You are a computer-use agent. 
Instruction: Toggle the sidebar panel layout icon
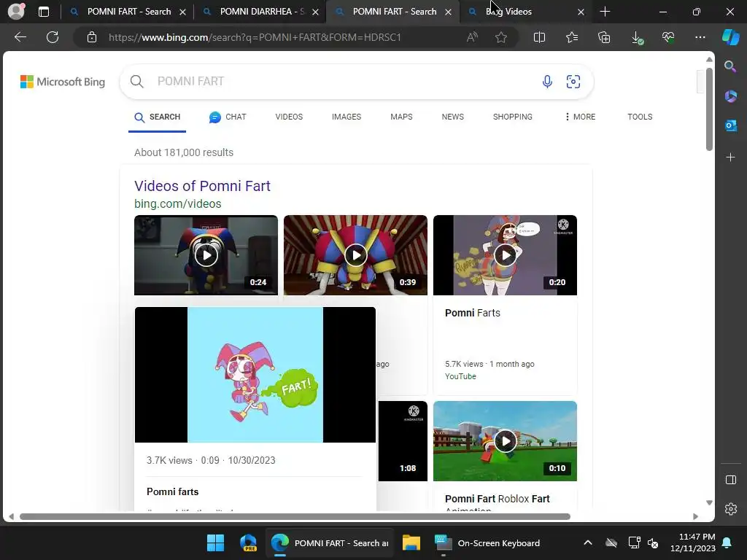click(x=731, y=480)
